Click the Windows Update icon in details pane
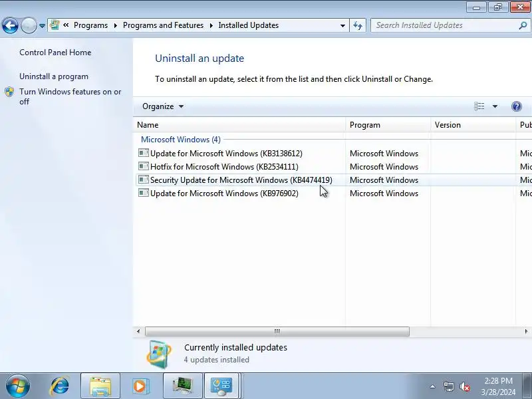 click(x=158, y=354)
